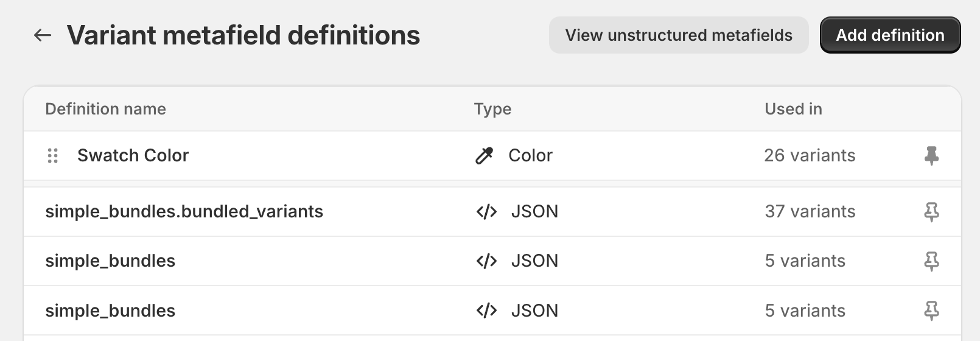Unpin the Swatch Color definition

931,156
